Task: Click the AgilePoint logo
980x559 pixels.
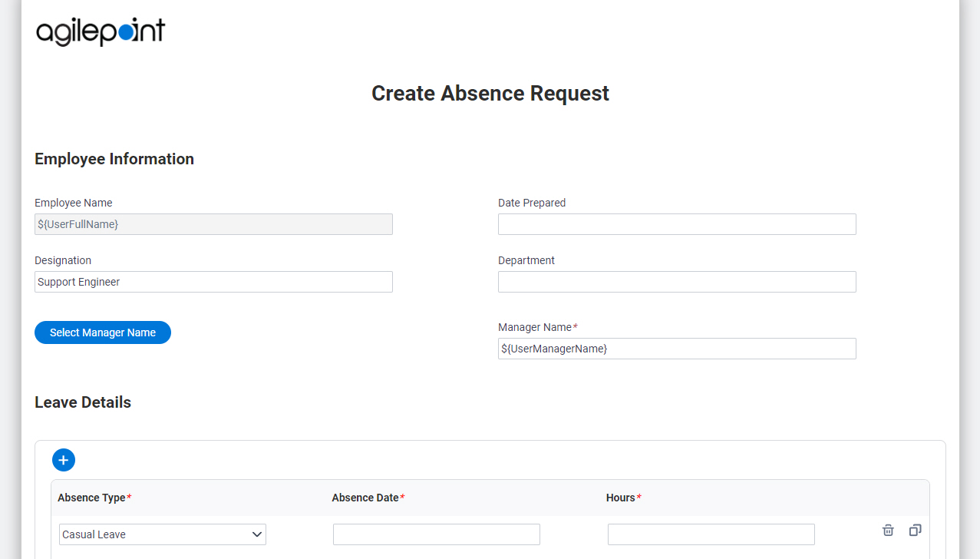Action: pyautogui.click(x=101, y=31)
